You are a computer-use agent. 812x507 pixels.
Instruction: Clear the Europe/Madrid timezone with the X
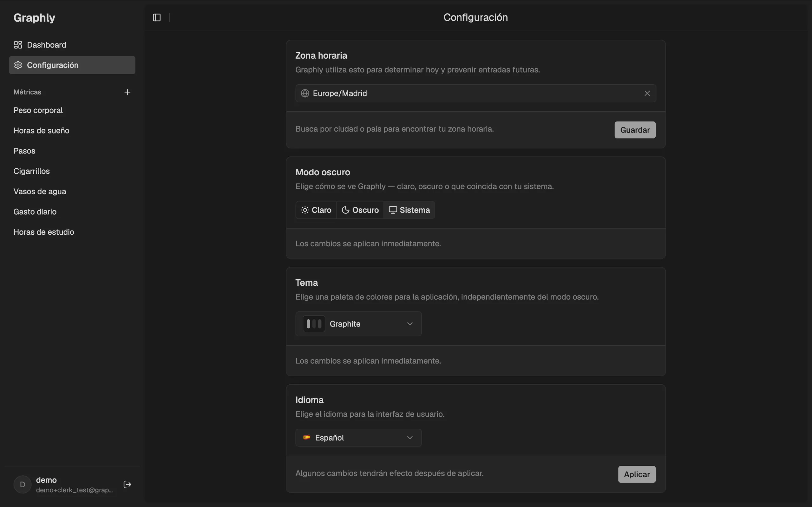647,93
